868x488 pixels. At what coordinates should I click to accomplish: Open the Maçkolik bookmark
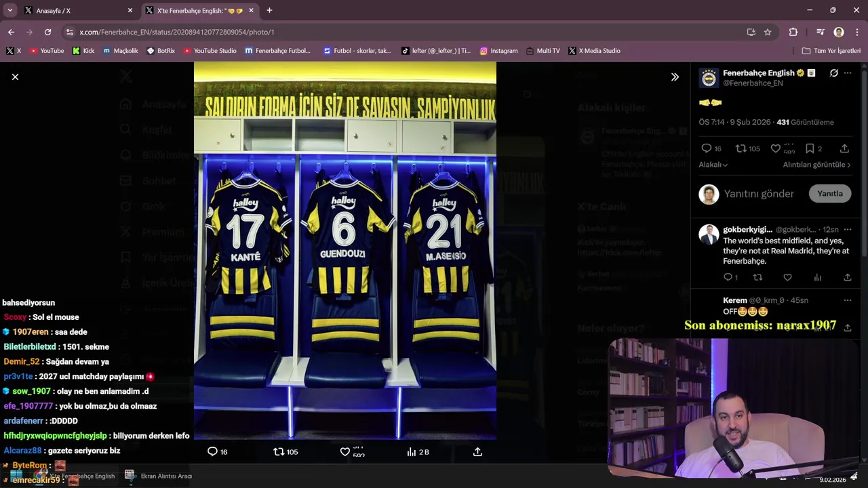point(120,51)
